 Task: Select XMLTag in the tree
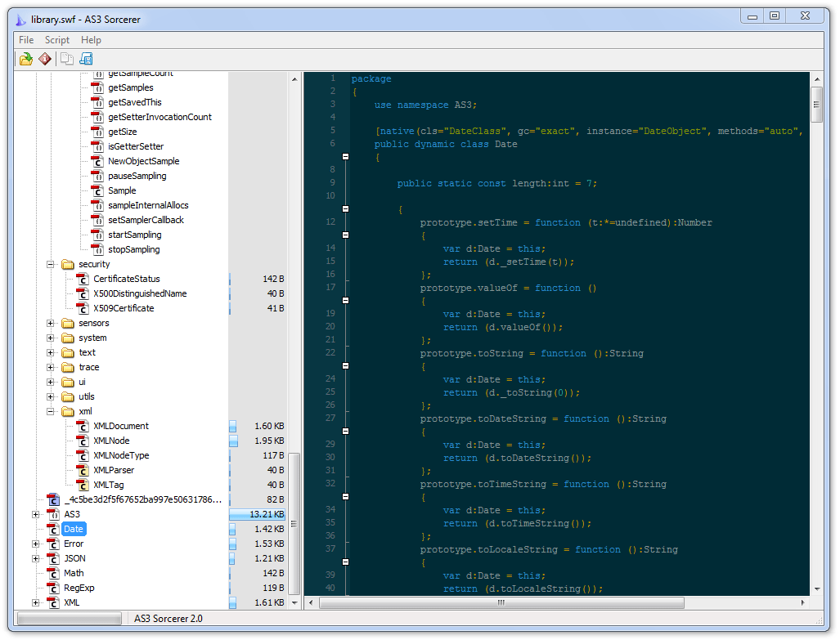pos(109,486)
